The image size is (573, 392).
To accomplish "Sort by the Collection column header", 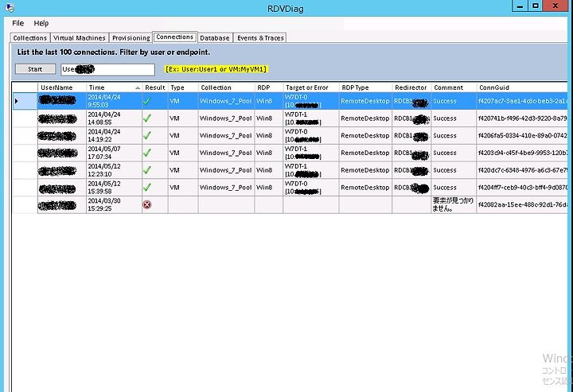I will click(x=226, y=87).
